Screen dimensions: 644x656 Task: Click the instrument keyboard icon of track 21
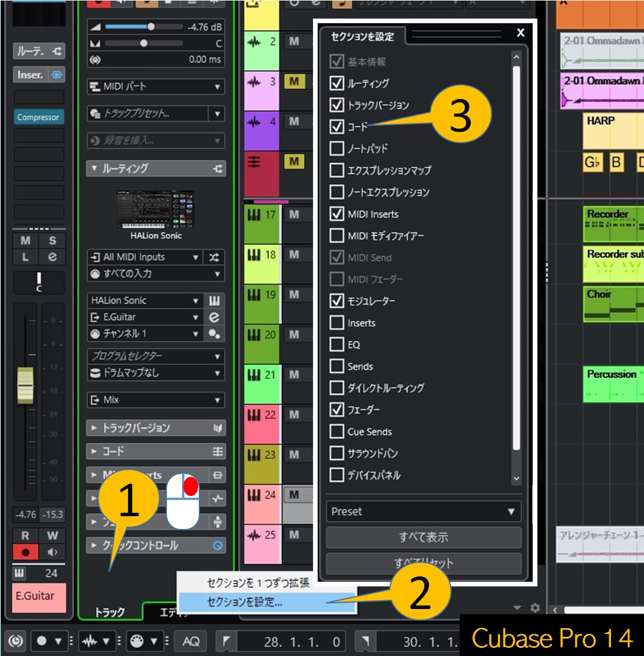254,375
